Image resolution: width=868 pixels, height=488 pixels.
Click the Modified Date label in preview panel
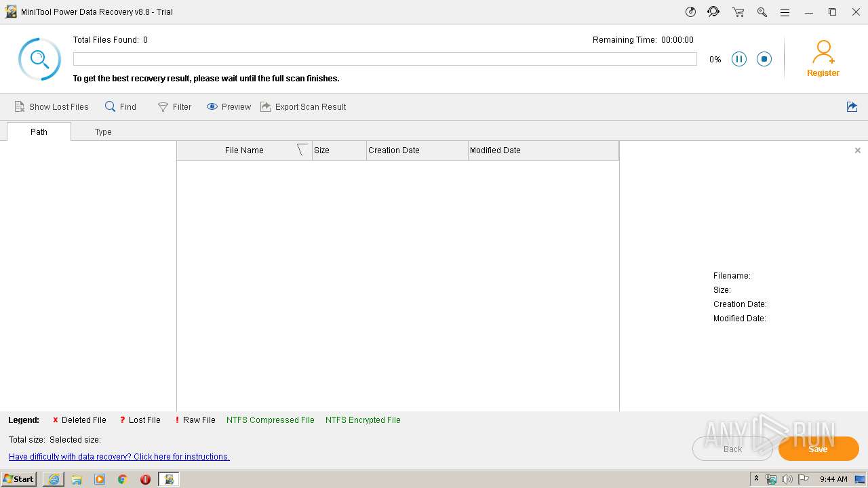[x=740, y=319]
